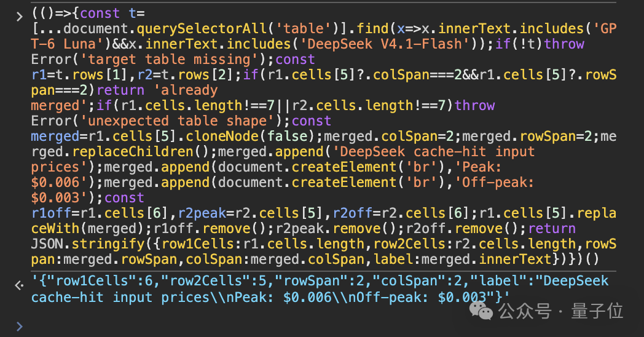Click the row1Cells key in stringify call
The height and width of the screenshot is (337, 644).
click(198, 244)
